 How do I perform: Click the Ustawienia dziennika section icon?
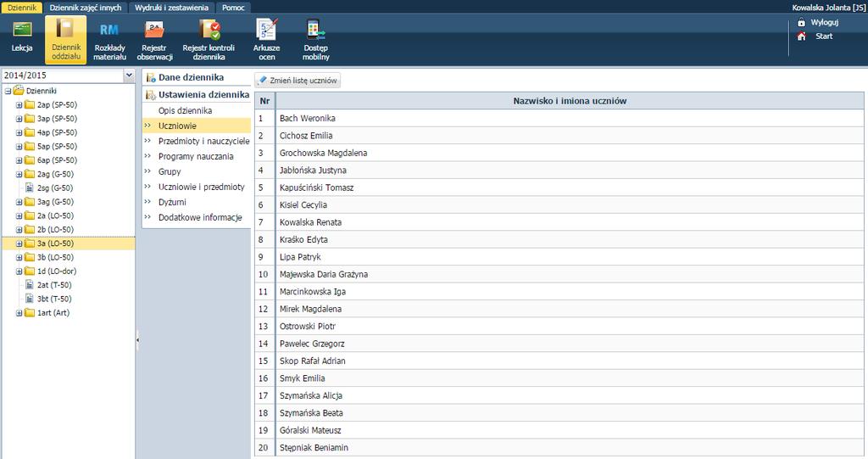(x=151, y=95)
